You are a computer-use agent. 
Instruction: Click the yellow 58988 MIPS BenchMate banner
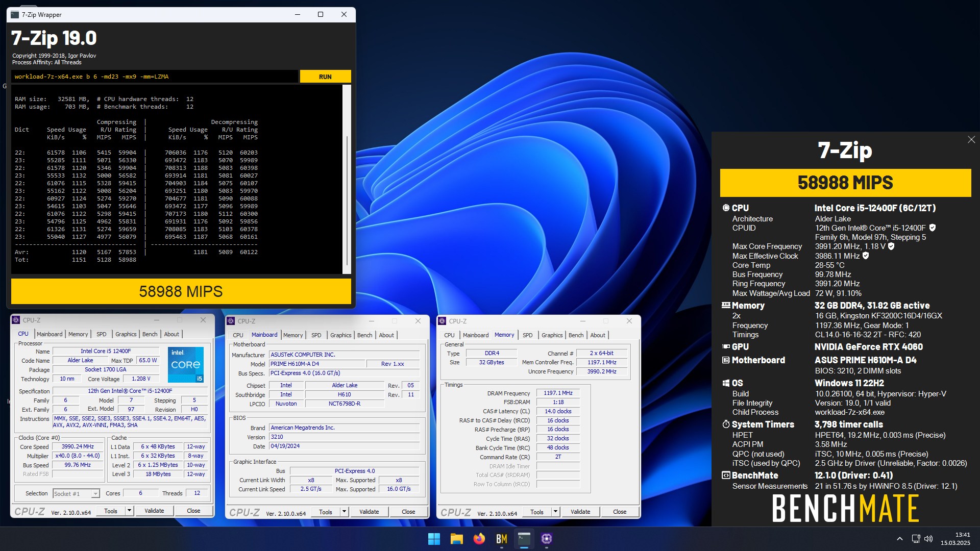click(845, 183)
